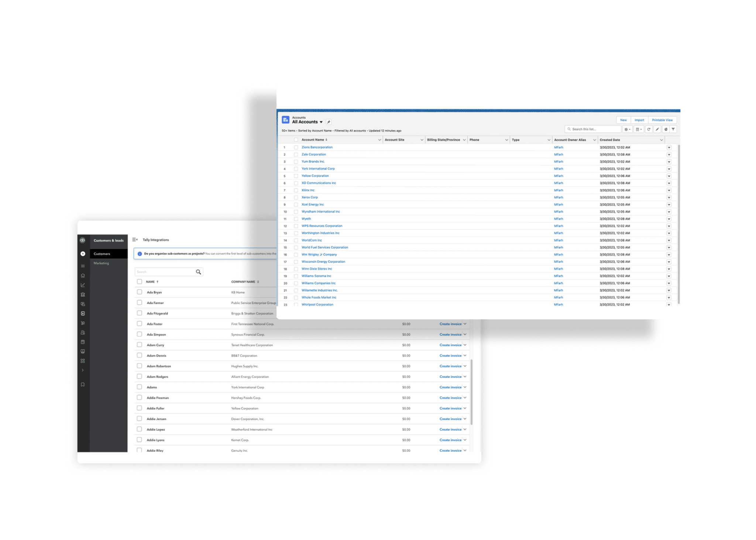Screen dimensions: 756x540
Task: Go to the Home icon in QuickBooks sidebar
Action: [83, 275]
